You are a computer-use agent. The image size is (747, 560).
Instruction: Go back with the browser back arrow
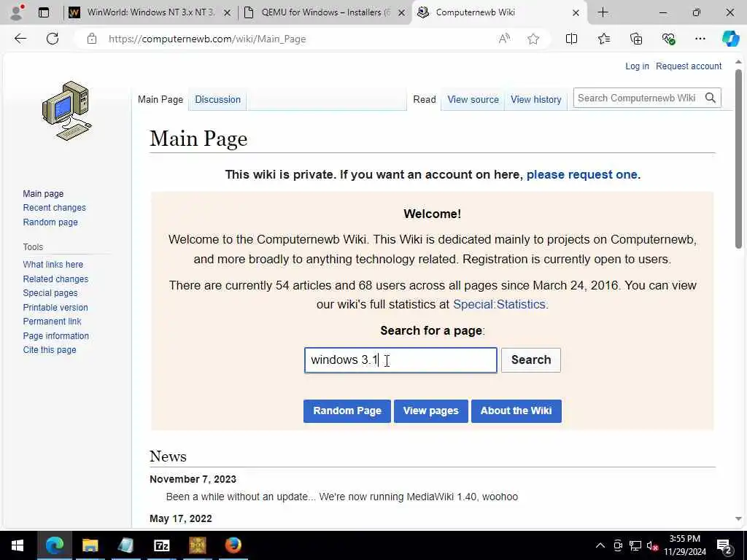[x=20, y=39]
